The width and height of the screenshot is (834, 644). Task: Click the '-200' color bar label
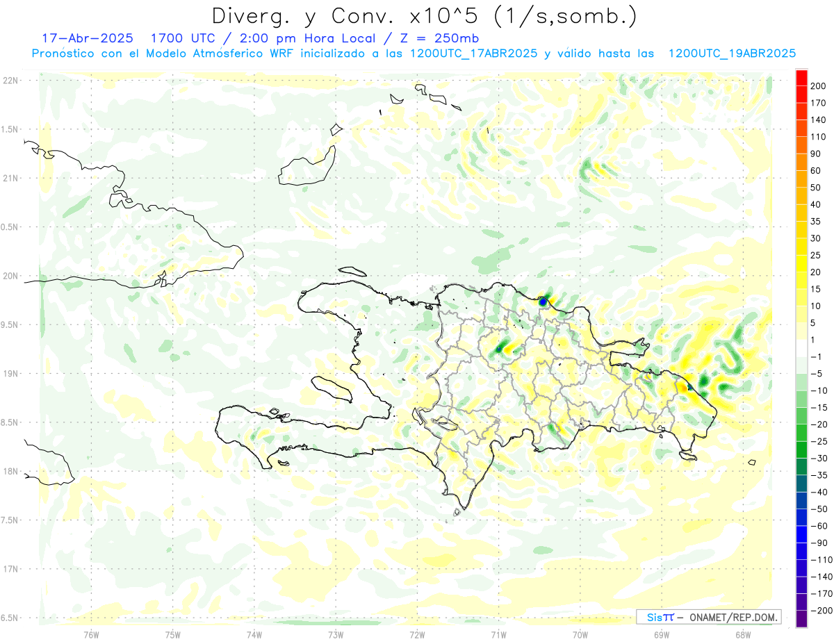pos(821,611)
